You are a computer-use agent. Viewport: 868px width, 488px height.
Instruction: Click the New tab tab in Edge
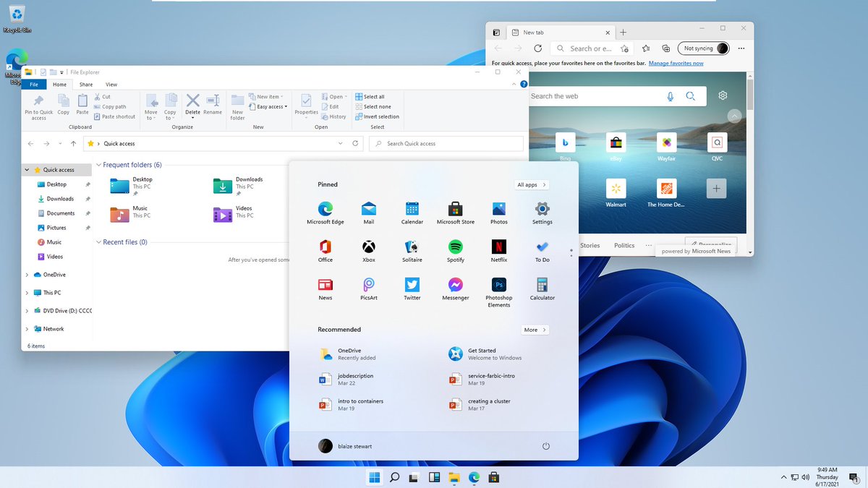click(x=561, y=33)
